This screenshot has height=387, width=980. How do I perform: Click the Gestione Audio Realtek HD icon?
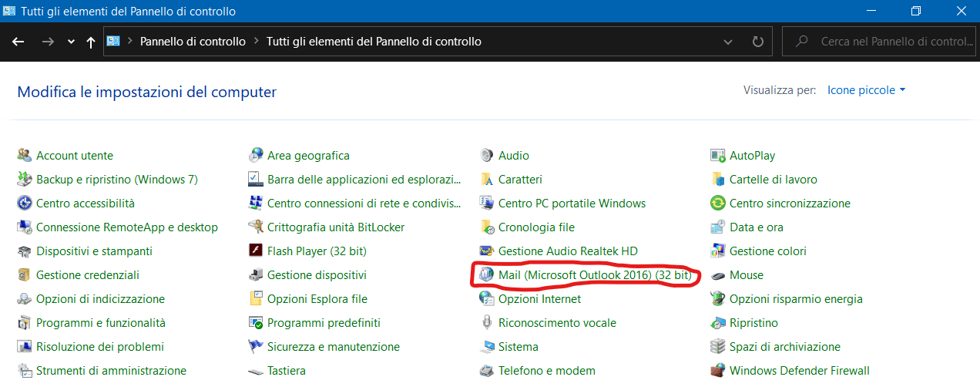coord(486,251)
